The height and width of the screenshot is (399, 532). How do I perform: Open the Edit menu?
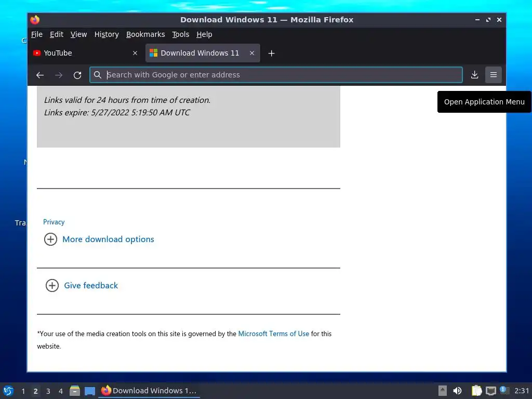(56, 34)
